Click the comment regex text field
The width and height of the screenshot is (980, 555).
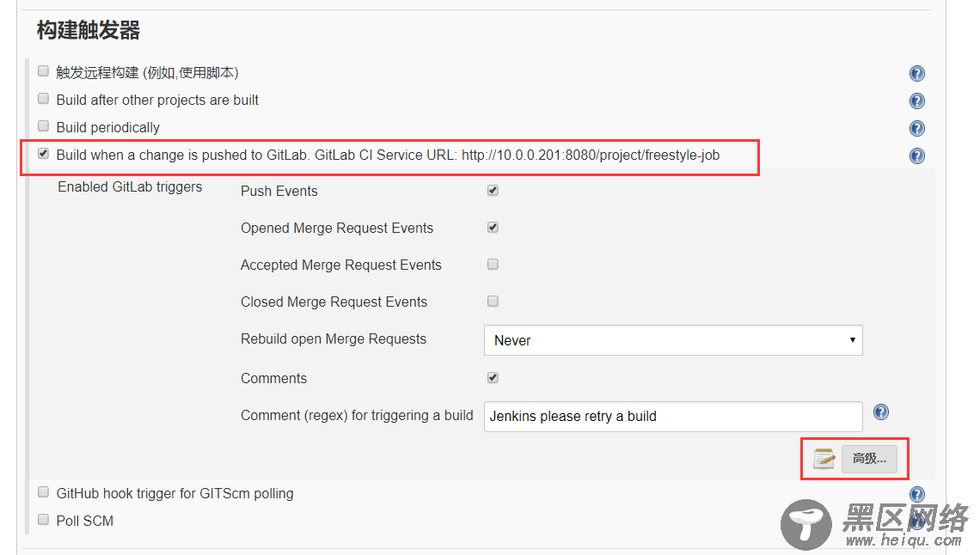tap(673, 417)
